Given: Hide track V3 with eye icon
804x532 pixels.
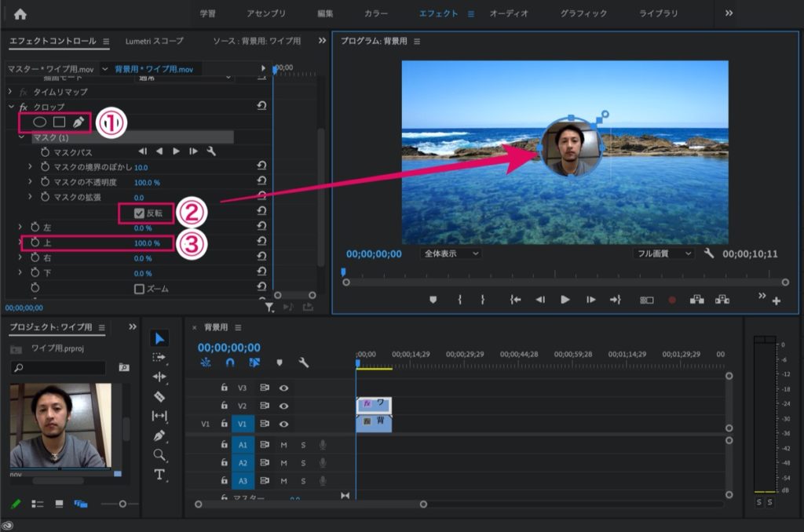Looking at the screenshot, I should pos(283,388).
